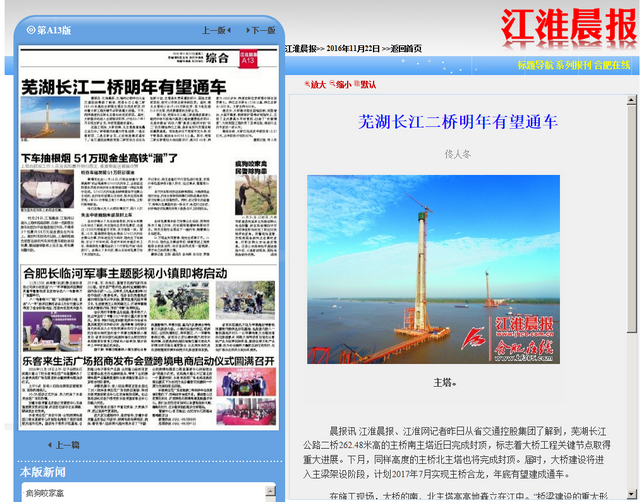Screen dimensions: 640x502
Task: Go to next page using 下一版
Action: tap(262, 30)
